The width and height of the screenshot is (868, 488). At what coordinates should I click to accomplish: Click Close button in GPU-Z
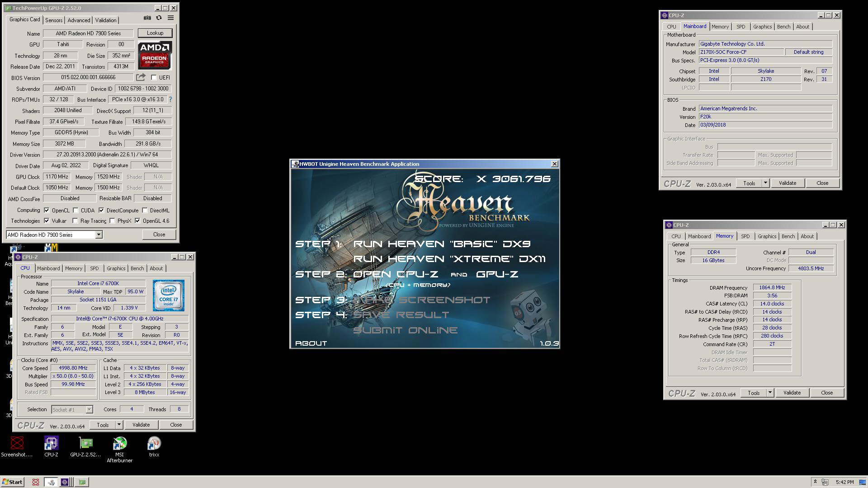(159, 235)
